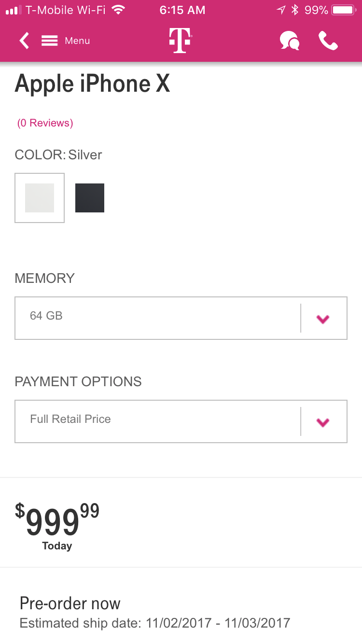
Task: Open the Full Retail Price selector
Action: (x=181, y=421)
